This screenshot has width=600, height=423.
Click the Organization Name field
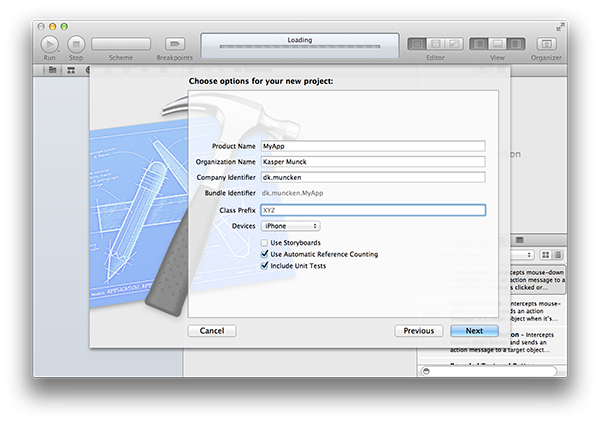click(373, 162)
